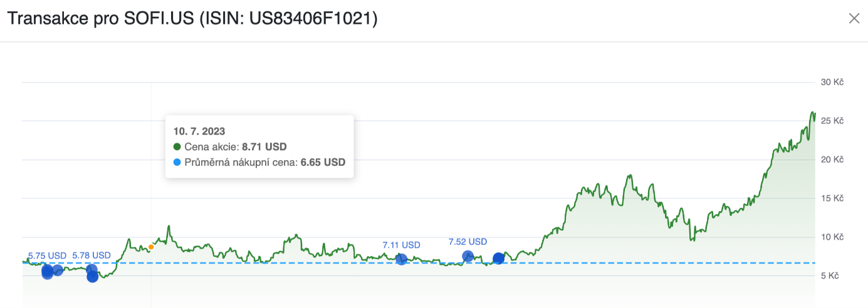The width and height of the screenshot is (868, 308).
Task: Select the leftmost blue transaction marker
Action: pyautogui.click(x=47, y=272)
